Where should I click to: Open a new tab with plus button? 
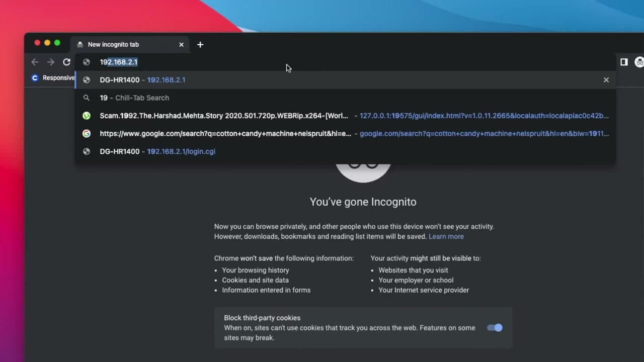[200, 45]
